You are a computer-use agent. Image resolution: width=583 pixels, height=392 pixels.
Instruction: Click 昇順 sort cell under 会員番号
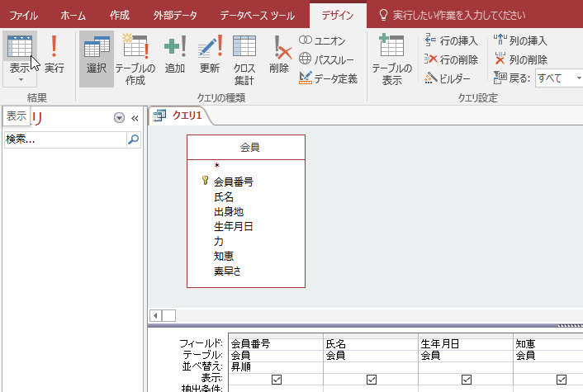[x=276, y=367]
